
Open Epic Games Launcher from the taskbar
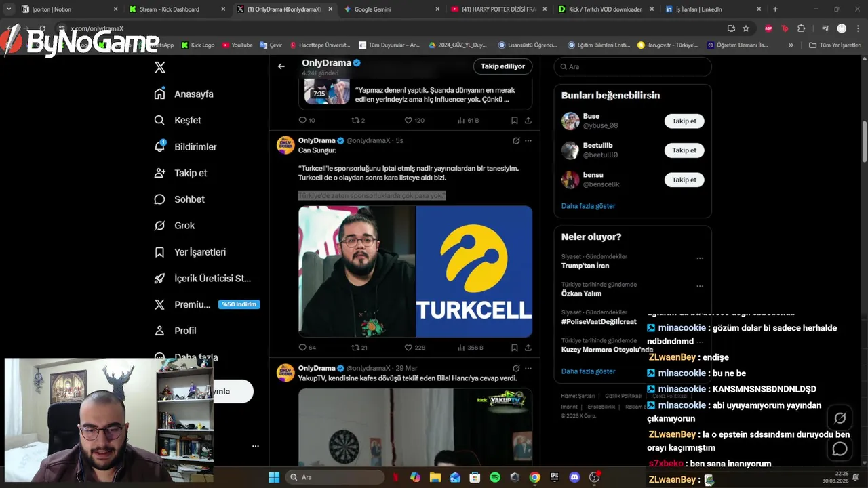[555, 477]
